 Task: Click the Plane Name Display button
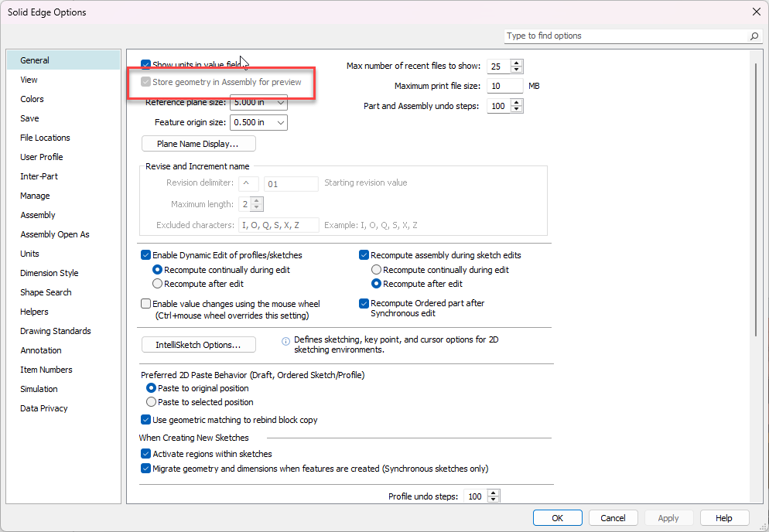tap(199, 144)
